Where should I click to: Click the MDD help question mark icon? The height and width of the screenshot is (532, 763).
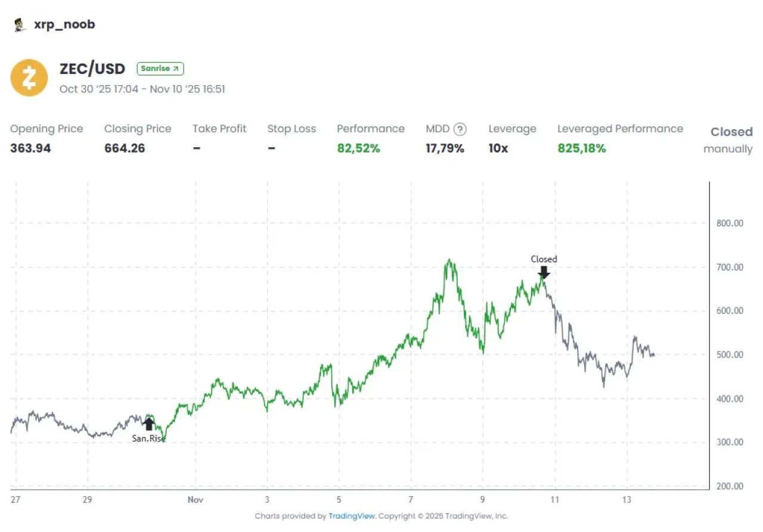[460, 129]
